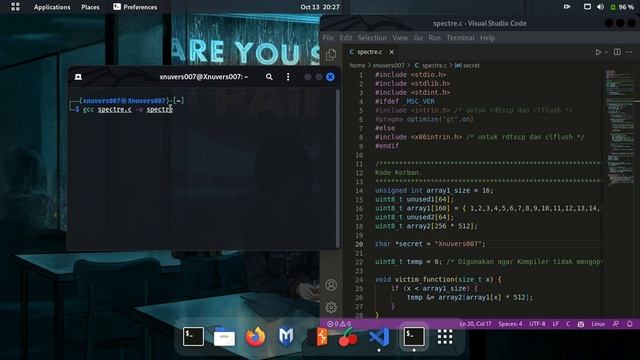Click array1_size on line 14
Image resolution: width=640 pixels, height=360 pixels.
[448, 190]
